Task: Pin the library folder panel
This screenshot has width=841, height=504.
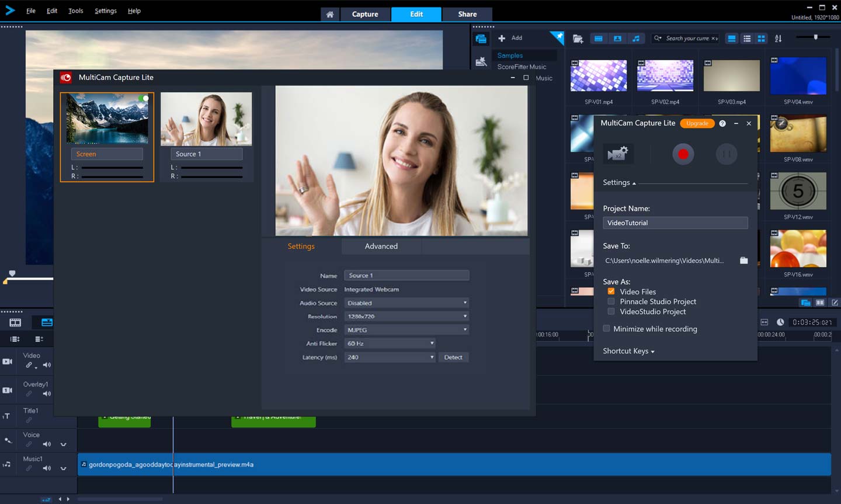Action: coord(558,37)
